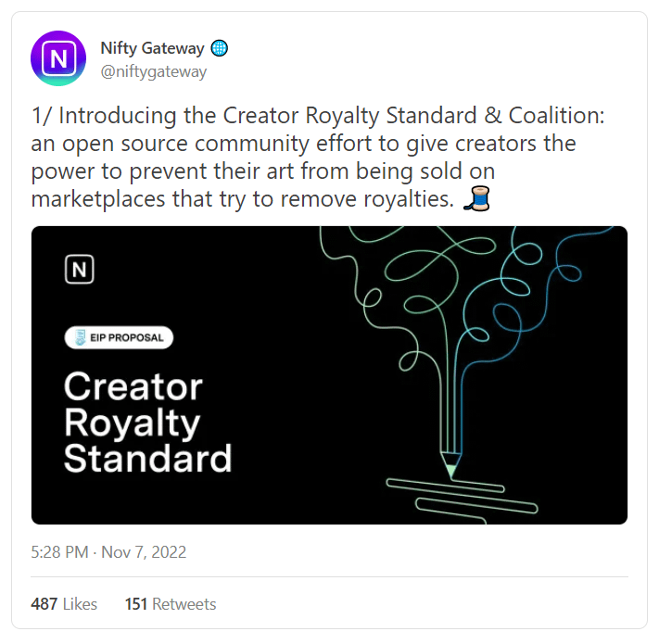Click the "Creator Royalty Standard" image headline
This screenshot has height=644, width=659.
[147, 422]
